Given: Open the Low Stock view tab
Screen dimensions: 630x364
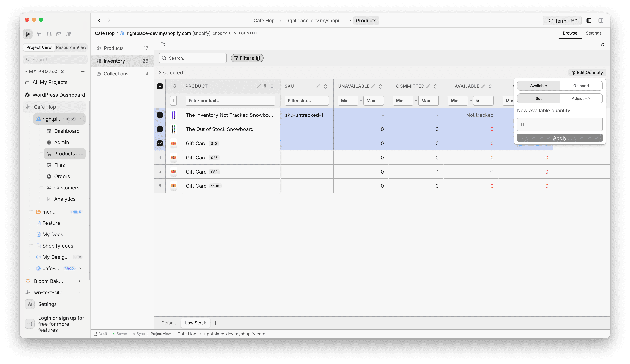Looking at the screenshot, I should click(x=195, y=323).
